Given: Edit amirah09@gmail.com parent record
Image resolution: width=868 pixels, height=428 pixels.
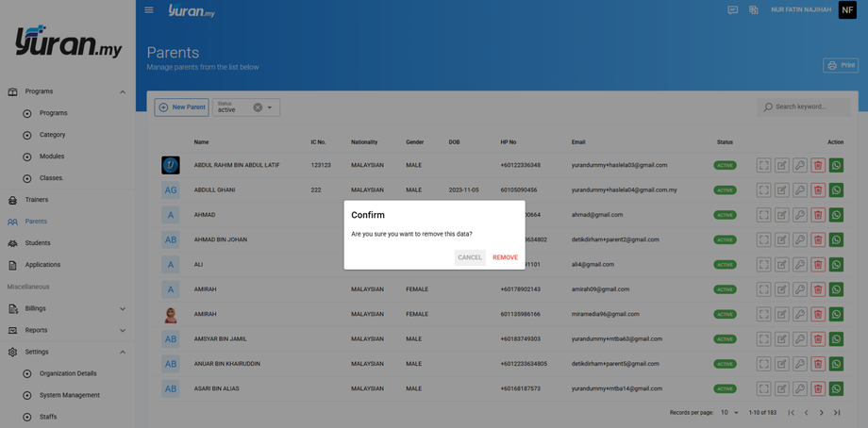Looking at the screenshot, I should pyautogui.click(x=781, y=289).
